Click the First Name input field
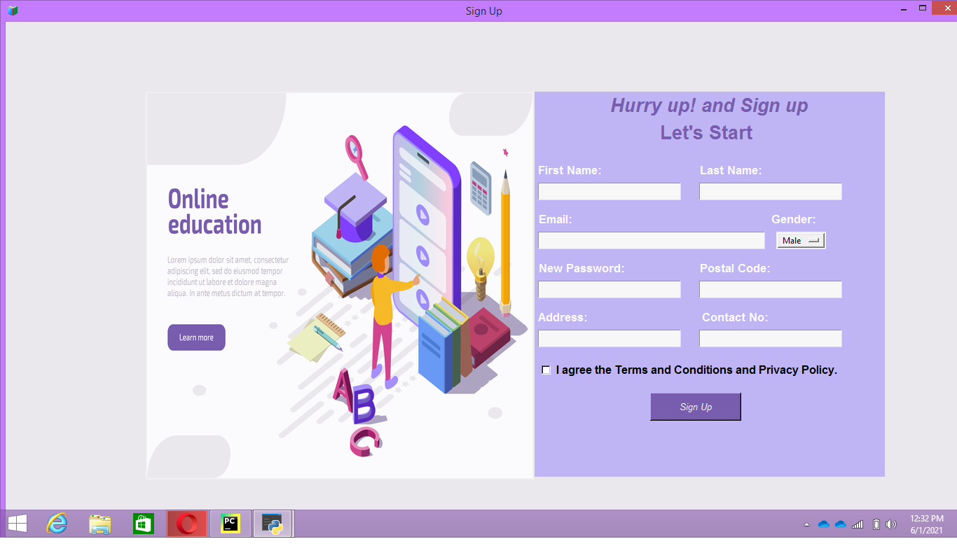The width and height of the screenshot is (957, 560). click(609, 191)
